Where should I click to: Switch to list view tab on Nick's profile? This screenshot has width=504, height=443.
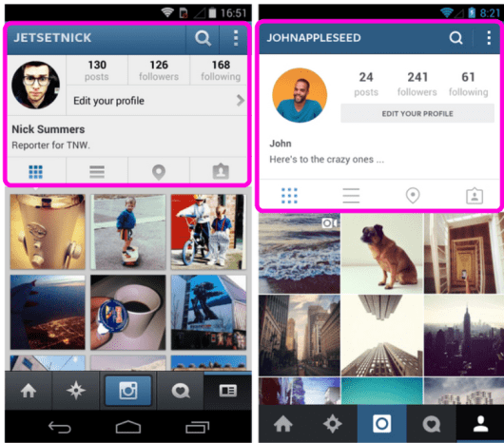point(97,171)
